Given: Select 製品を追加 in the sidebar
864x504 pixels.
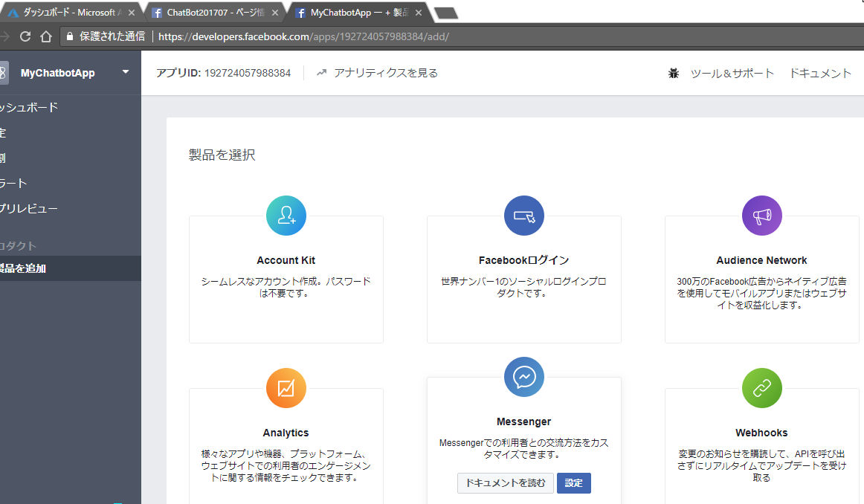Looking at the screenshot, I should pyautogui.click(x=71, y=268).
